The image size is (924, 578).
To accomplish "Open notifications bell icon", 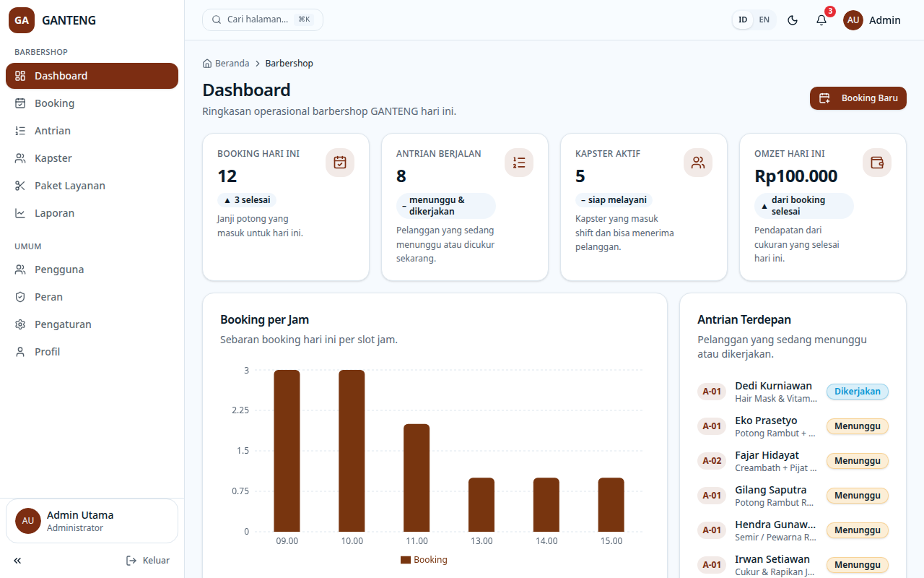I will coord(821,20).
